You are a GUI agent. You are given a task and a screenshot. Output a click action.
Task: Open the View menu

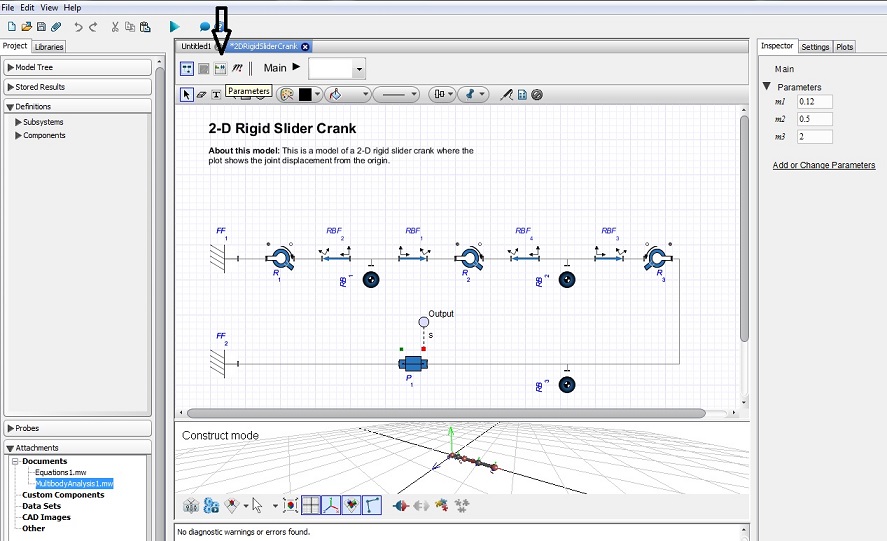click(x=48, y=8)
